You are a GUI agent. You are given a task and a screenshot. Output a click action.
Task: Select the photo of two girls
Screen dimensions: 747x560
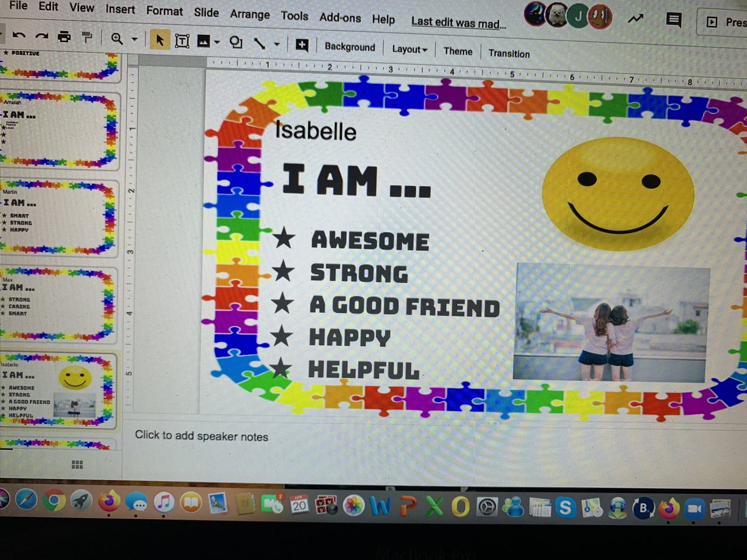pos(611,322)
